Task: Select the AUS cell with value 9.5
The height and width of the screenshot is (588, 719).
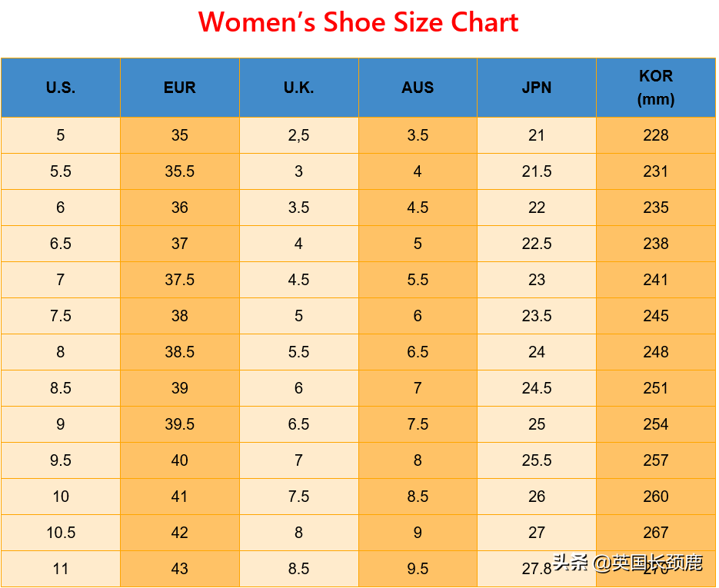Action: pos(418,569)
